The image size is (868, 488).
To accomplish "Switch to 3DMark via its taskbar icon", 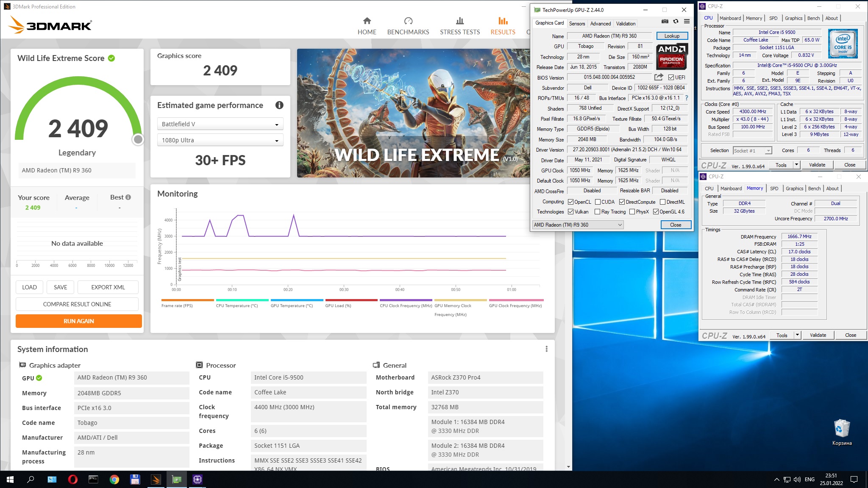I will 156,480.
